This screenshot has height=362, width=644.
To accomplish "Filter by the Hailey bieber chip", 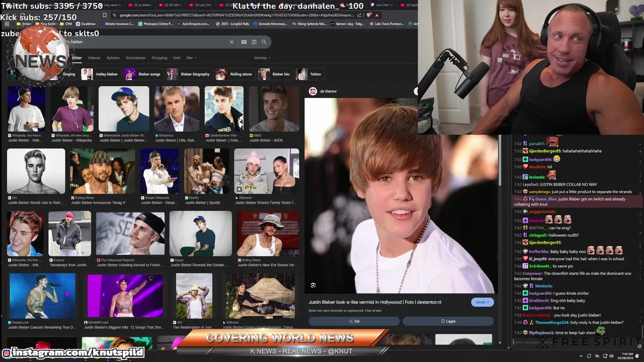I will pyautogui.click(x=102, y=74).
